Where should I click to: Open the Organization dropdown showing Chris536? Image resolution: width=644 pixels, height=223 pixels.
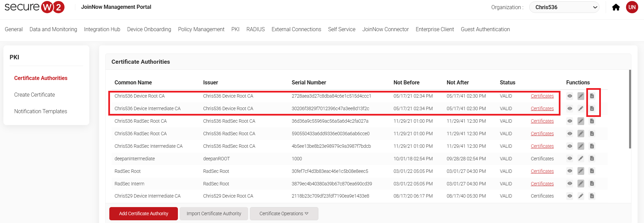pos(564,7)
